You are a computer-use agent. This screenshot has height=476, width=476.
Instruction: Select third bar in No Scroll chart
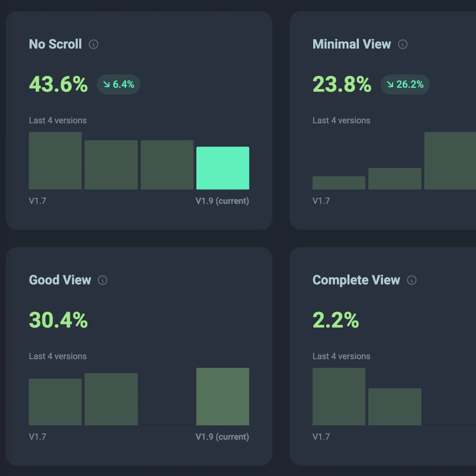tap(167, 165)
